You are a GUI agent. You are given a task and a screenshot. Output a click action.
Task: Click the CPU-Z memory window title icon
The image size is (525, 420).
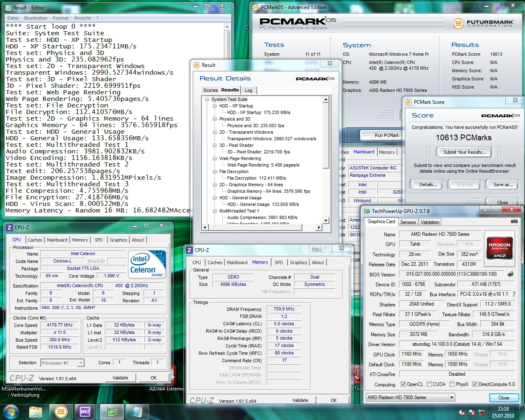189,250
